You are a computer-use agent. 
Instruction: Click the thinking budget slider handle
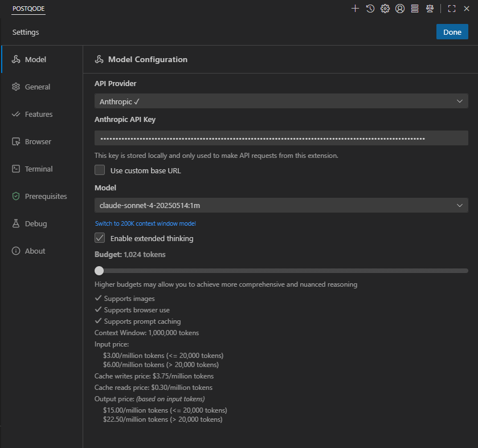[99, 271]
